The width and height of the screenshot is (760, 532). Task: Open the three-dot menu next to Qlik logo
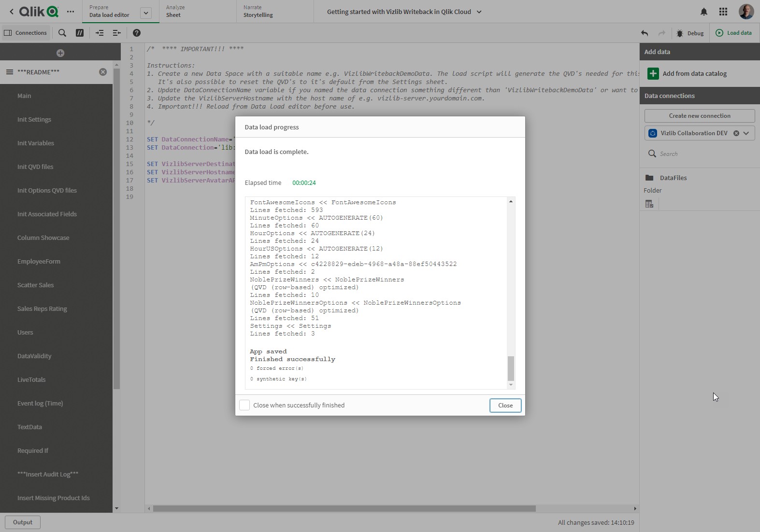(x=71, y=12)
